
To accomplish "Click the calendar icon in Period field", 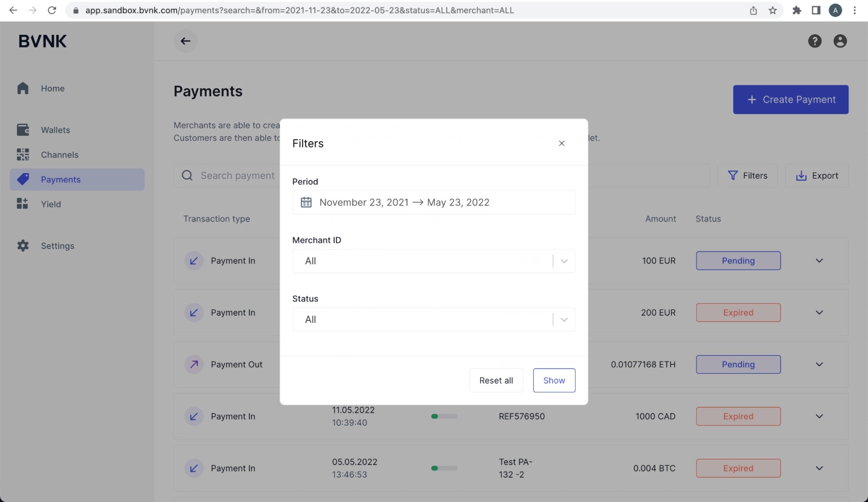I will (306, 202).
